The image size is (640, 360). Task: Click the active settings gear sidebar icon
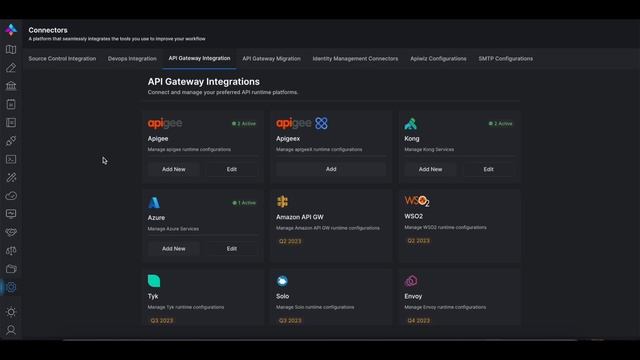[x=11, y=287]
